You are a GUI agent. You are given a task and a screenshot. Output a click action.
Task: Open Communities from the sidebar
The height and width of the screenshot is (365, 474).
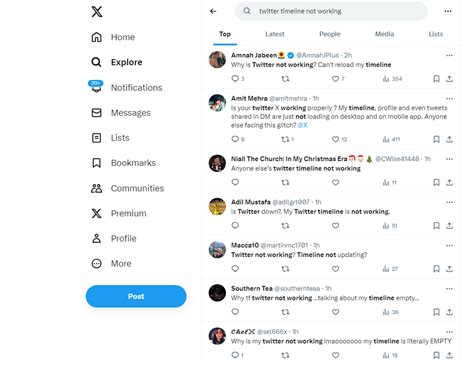tap(128, 188)
